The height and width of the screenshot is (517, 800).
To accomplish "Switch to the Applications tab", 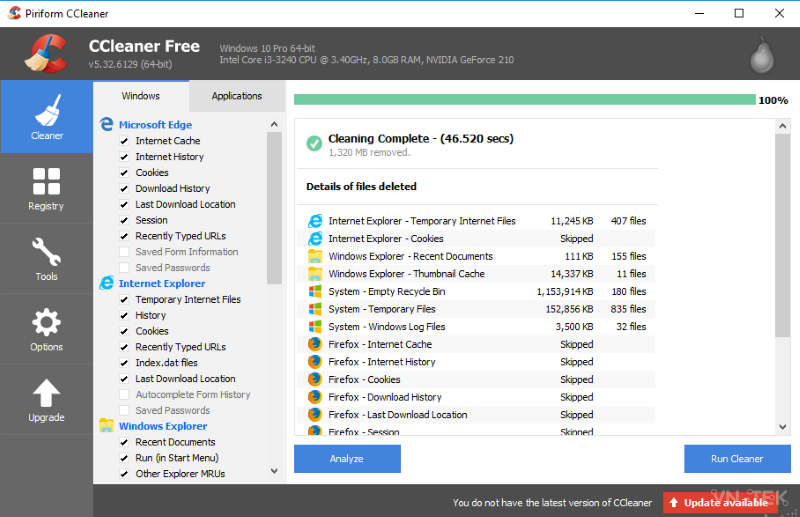I will click(x=237, y=96).
